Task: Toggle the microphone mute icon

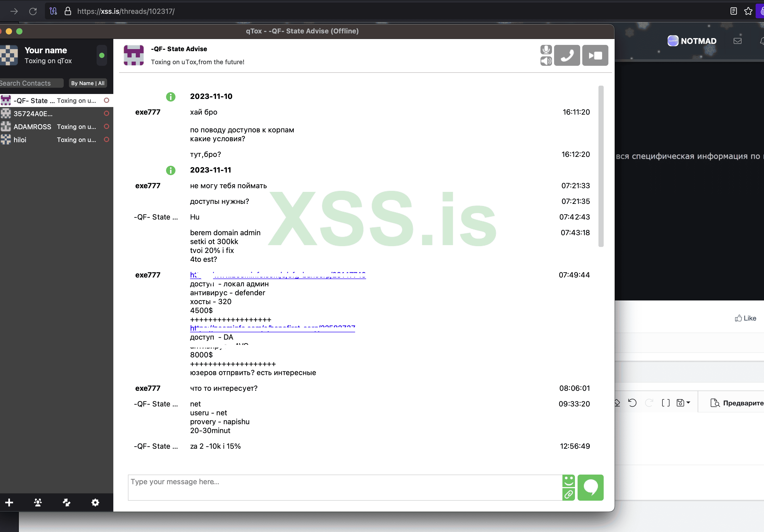Action: [x=546, y=50]
